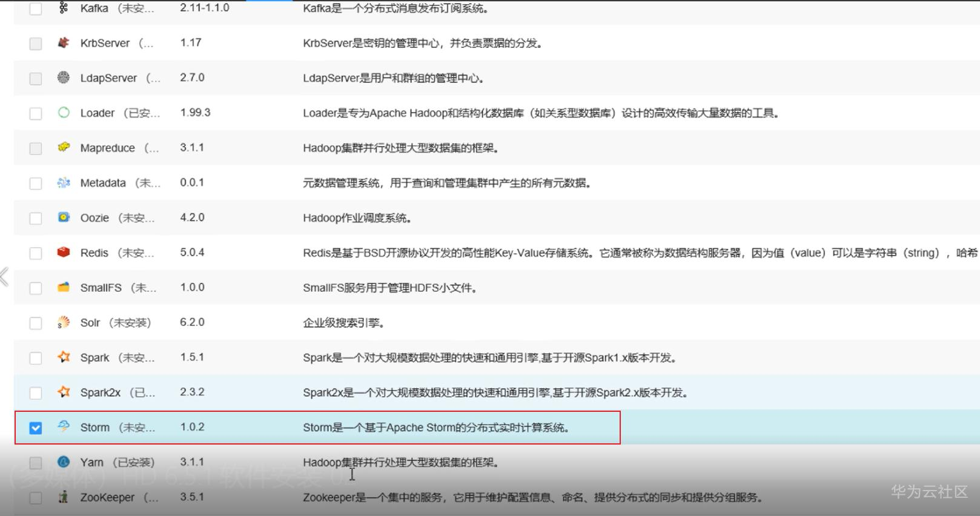Click Kafka version 2.11-1.1.0

coord(205,8)
